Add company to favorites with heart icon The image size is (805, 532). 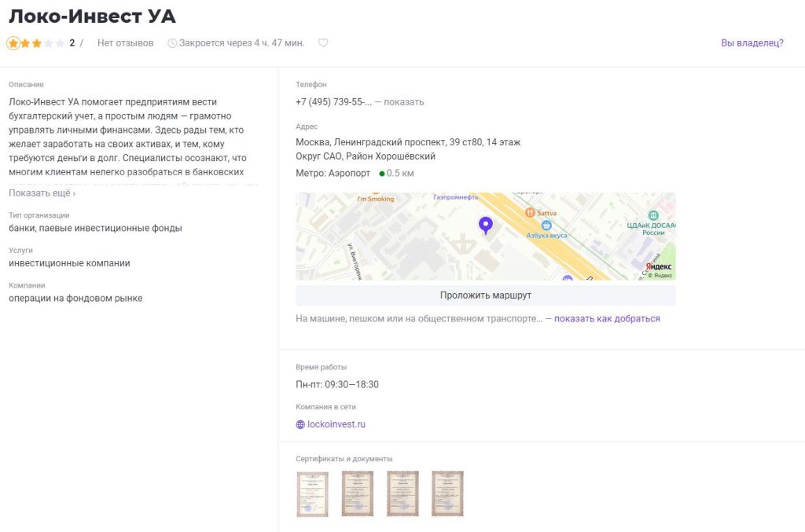coord(322,43)
